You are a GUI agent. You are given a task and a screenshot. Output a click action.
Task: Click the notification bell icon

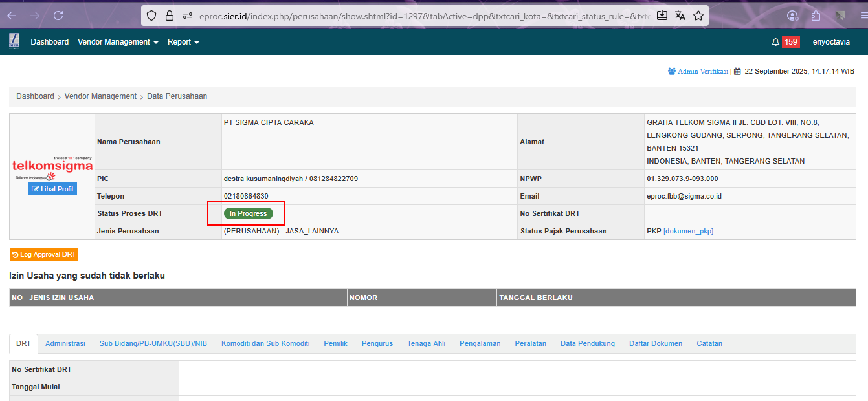pyautogui.click(x=775, y=42)
